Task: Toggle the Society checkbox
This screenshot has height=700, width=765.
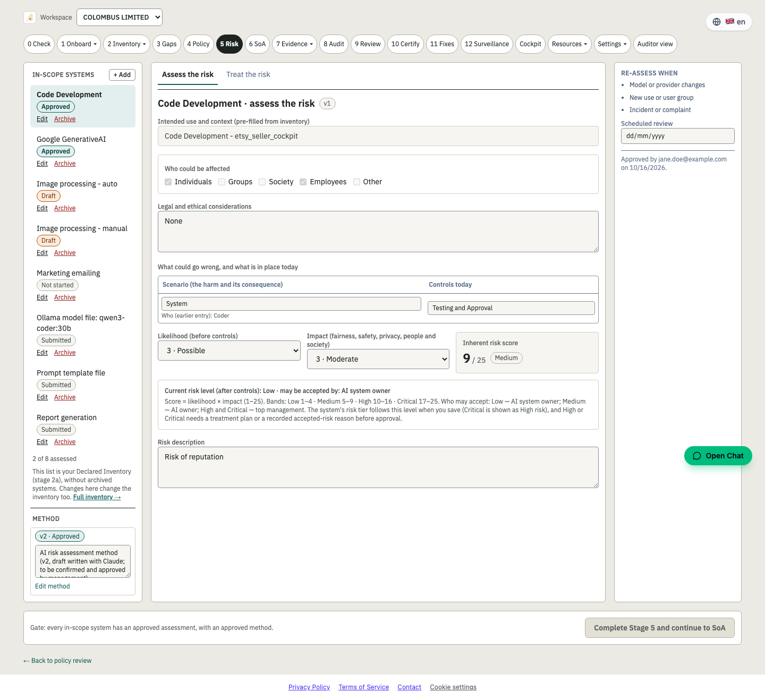Action: (x=262, y=182)
